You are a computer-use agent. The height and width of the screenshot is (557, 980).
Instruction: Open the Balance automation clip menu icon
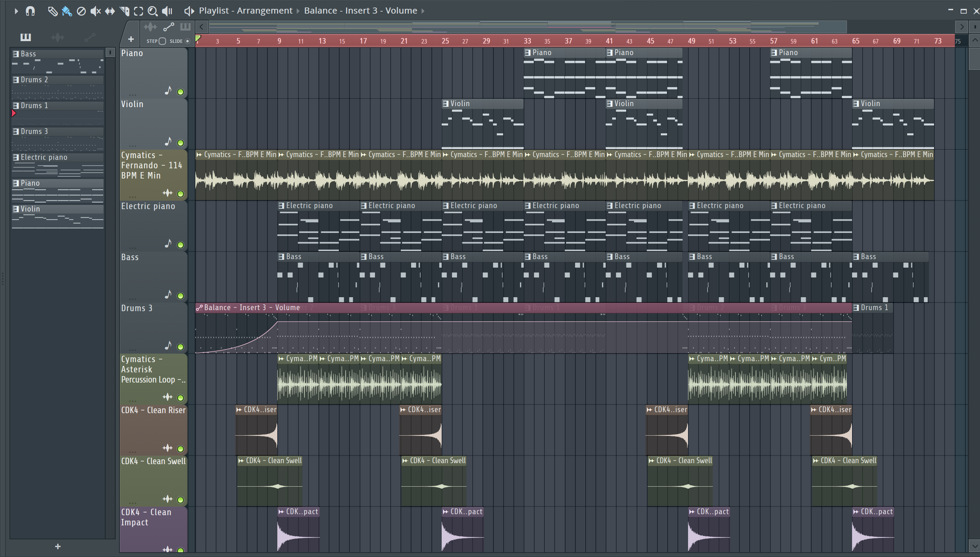pos(199,307)
